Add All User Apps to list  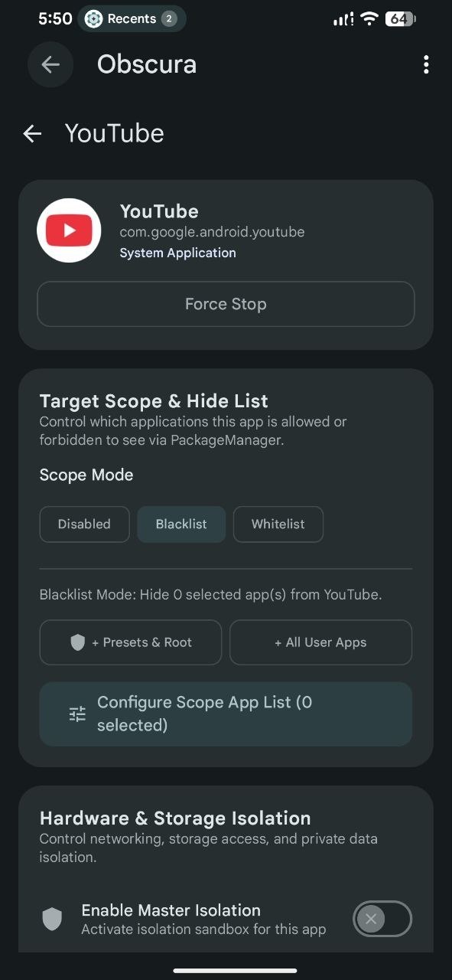(x=320, y=642)
